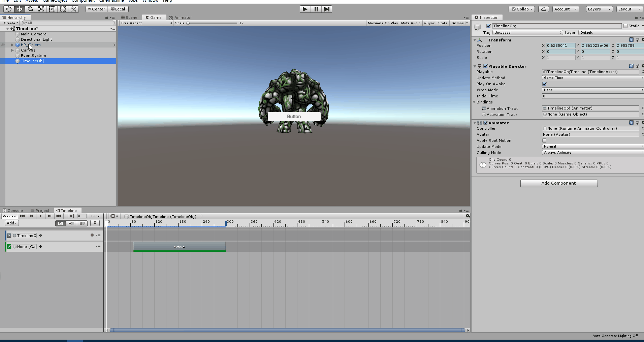Lock the Inspector panel
The width and height of the screenshot is (644, 342).
pyautogui.click(x=636, y=18)
